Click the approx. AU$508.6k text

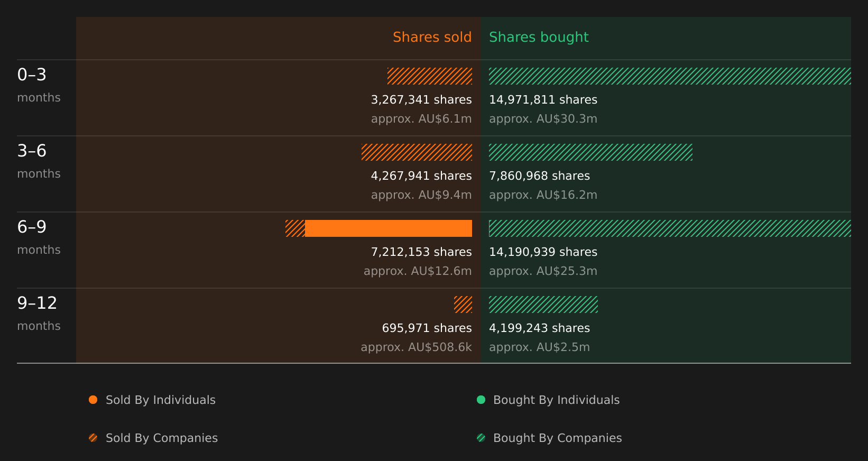[417, 347]
